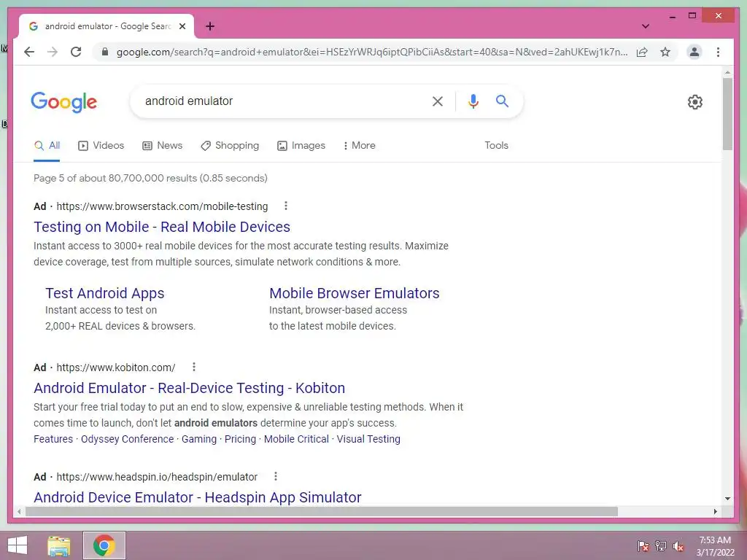The height and width of the screenshot is (560, 747).
Task: Open Testing on Mobile - Real Mobile Devices
Action: pyautogui.click(x=162, y=227)
